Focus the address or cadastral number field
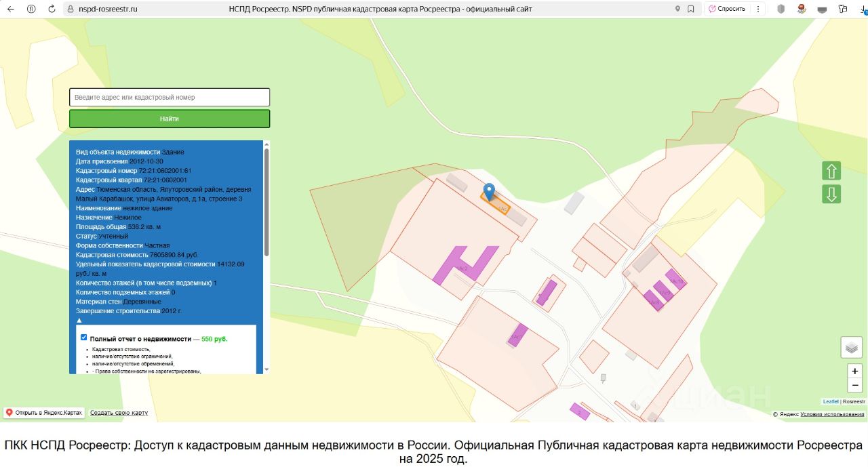Image resolution: width=868 pixels, height=467 pixels. coord(170,97)
